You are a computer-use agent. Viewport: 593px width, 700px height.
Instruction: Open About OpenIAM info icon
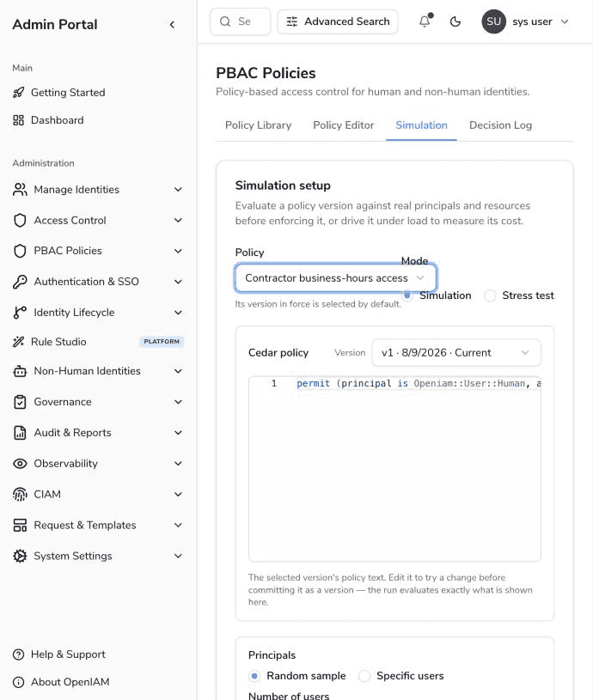18,682
